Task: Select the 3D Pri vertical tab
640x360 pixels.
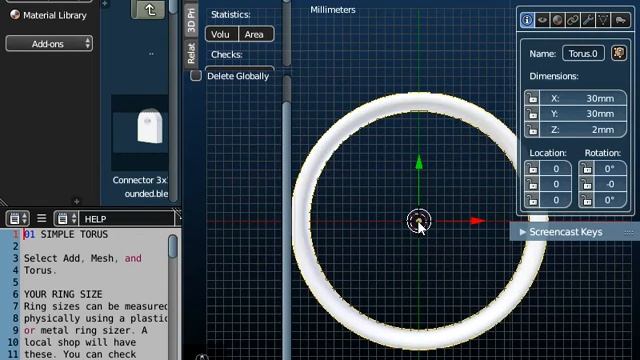Action: 191,20
